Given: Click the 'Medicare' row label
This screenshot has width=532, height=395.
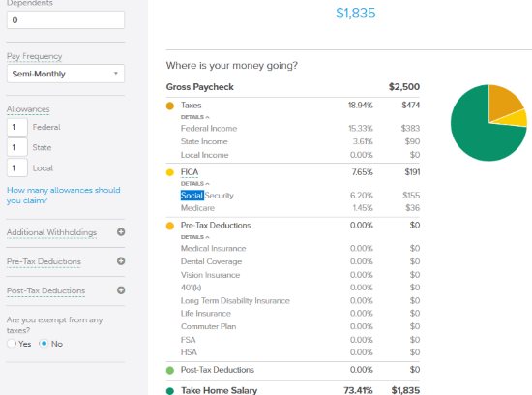Looking at the screenshot, I should [197, 208].
